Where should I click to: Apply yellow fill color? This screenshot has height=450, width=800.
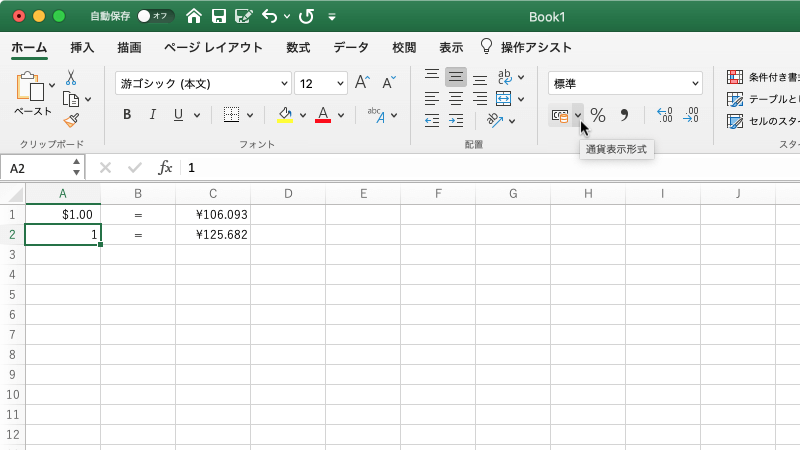(285, 115)
